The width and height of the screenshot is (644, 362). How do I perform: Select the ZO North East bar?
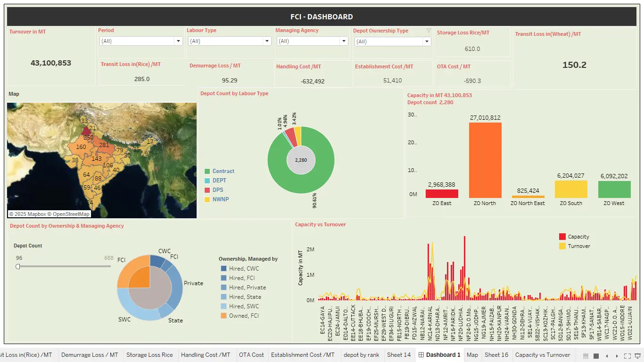tap(528, 197)
